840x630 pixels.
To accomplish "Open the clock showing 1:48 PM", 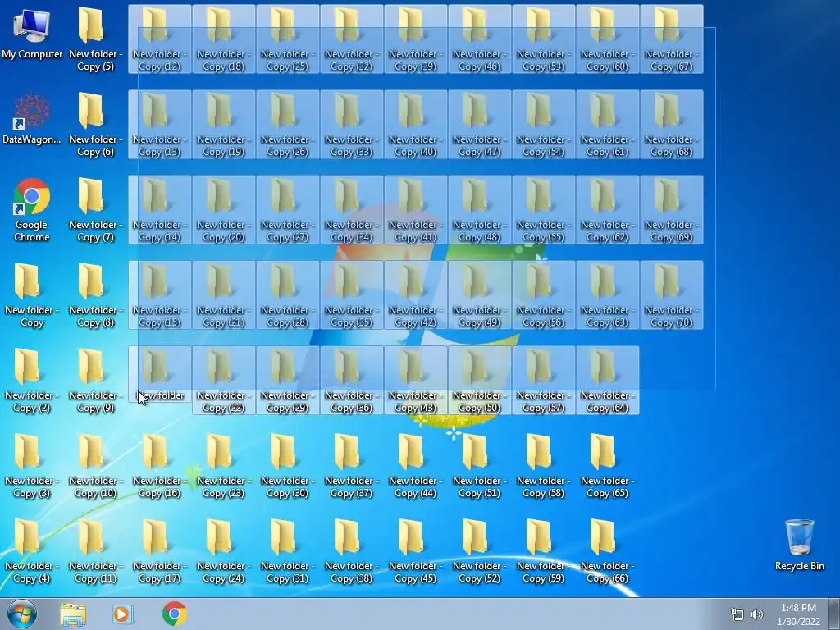I will click(798, 614).
